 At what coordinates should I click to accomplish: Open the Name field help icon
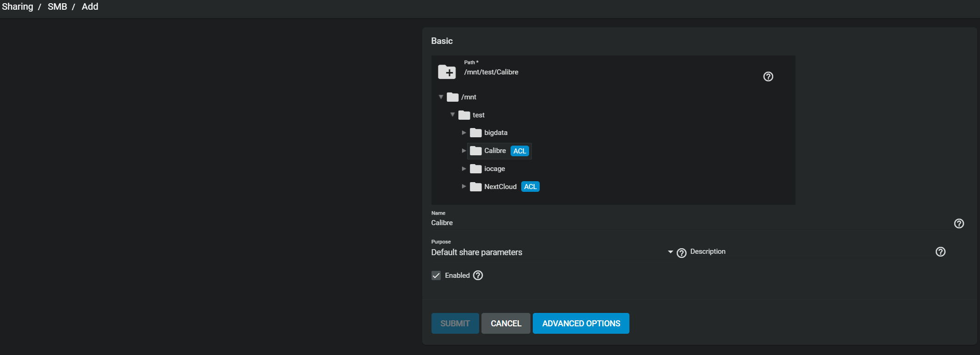pyautogui.click(x=959, y=224)
